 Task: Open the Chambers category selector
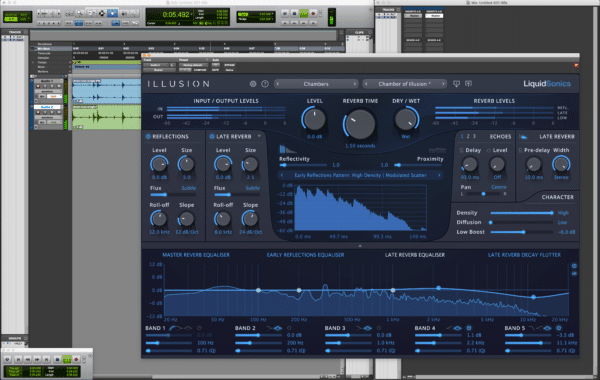(x=316, y=84)
